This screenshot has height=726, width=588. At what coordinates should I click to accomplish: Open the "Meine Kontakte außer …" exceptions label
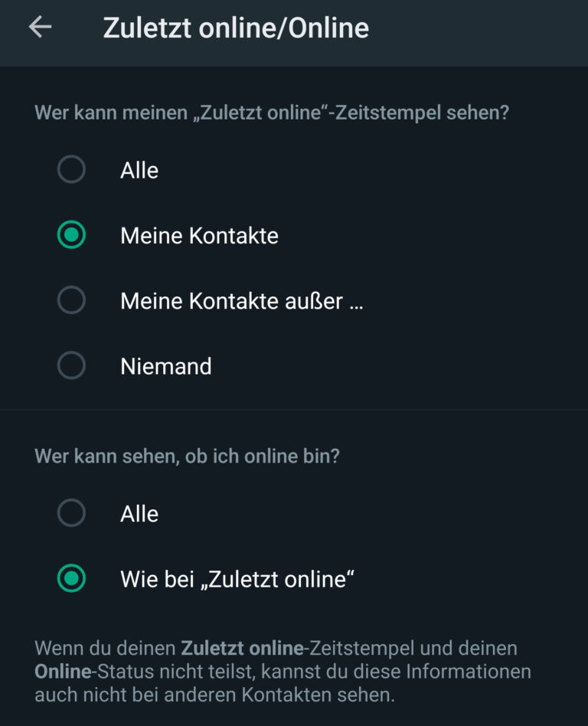241,301
